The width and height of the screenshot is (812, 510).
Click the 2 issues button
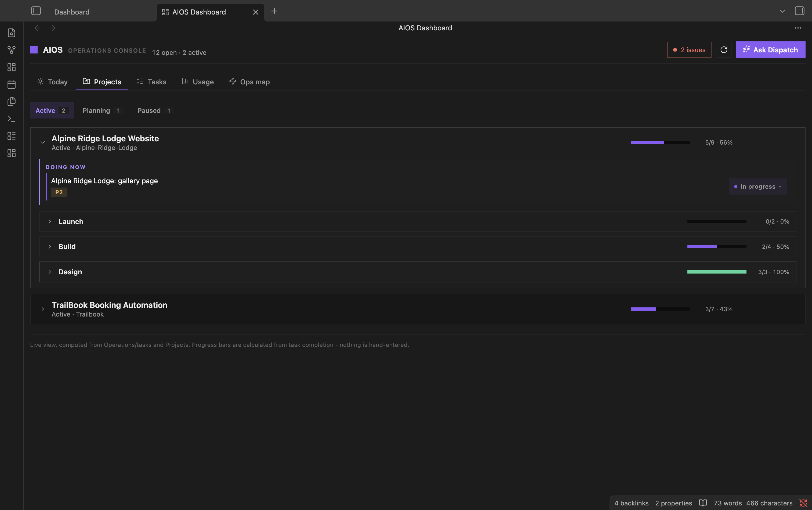point(689,50)
